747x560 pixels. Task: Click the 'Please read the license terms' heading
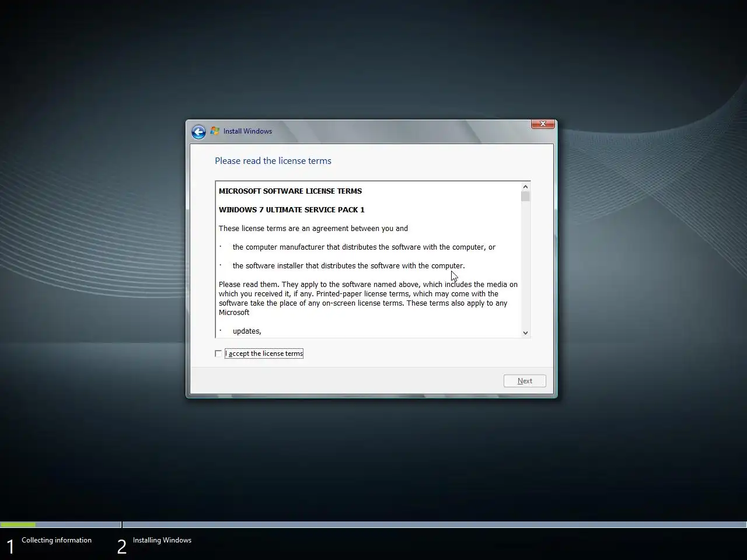point(273,161)
